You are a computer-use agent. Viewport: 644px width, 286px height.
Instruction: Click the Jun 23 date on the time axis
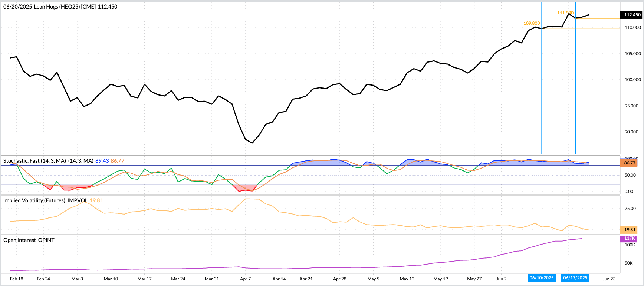point(609,279)
